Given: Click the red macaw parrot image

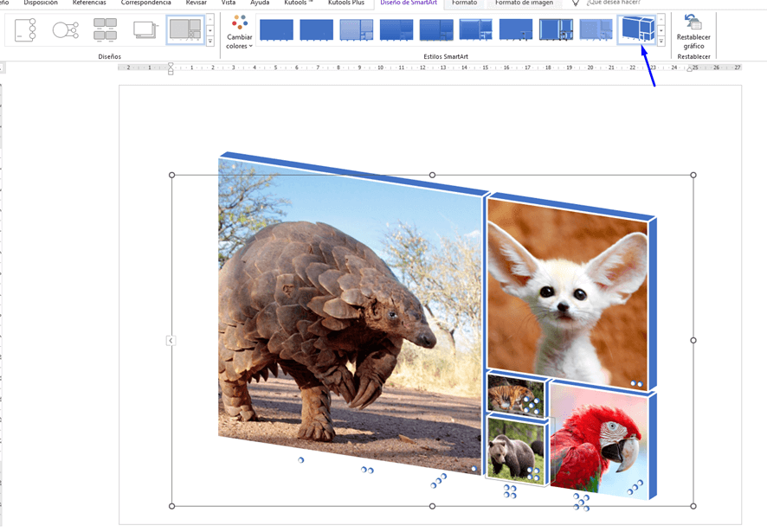Looking at the screenshot, I should coord(597,441).
